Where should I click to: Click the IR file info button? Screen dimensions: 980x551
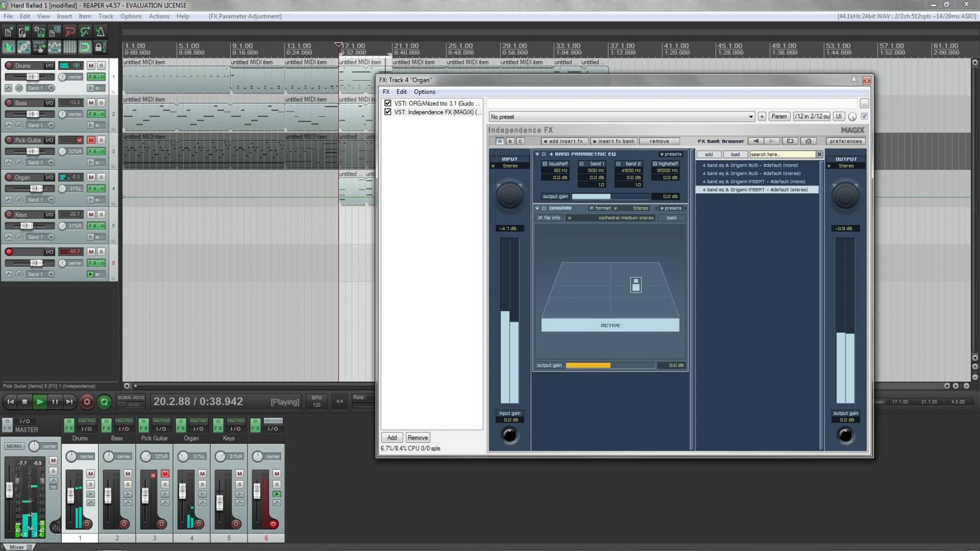click(x=549, y=218)
